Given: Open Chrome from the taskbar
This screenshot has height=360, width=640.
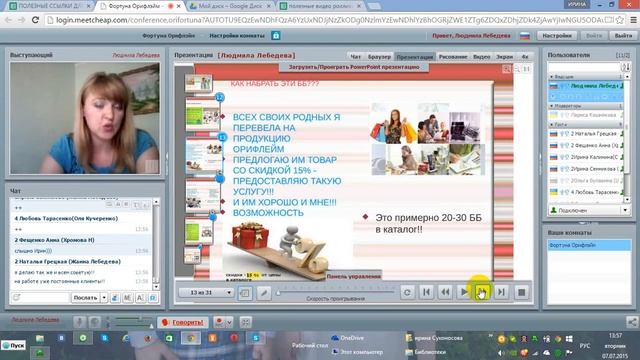Looking at the screenshot, I should point(191,338).
